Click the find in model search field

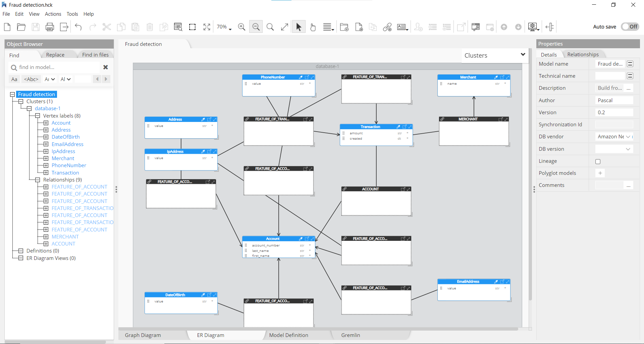pos(57,67)
